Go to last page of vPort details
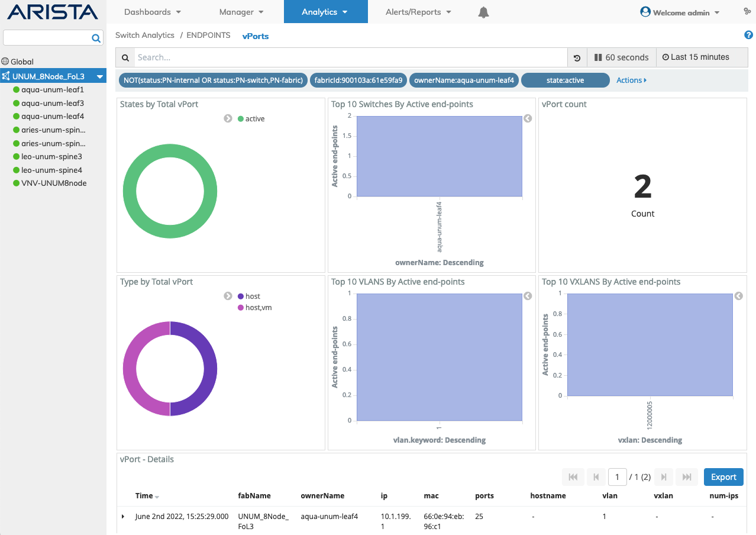This screenshot has height=535, width=756. pos(687,477)
